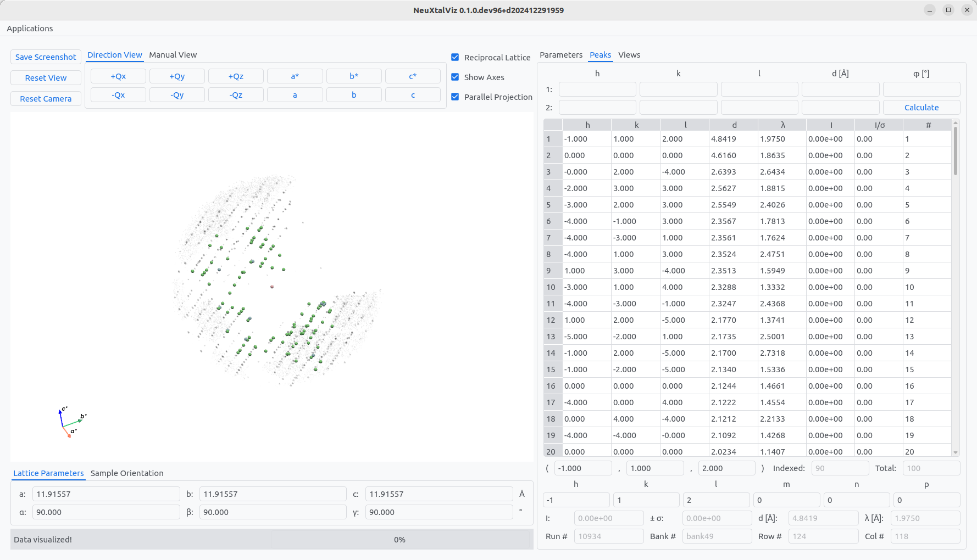Uncheck Parallel Projection option
Image resolution: width=977 pixels, height=560 pixels.
(x=455, y=97)
